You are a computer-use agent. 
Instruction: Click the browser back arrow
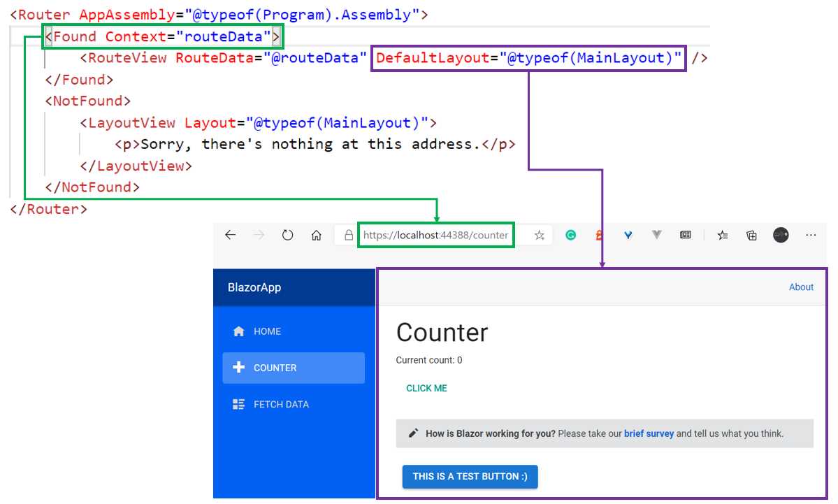coord(231,235)
